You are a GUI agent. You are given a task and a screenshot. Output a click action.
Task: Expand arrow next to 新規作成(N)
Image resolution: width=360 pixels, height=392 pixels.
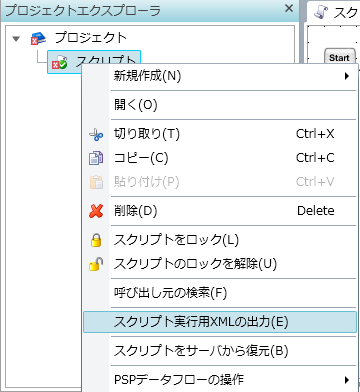point(347,76)
